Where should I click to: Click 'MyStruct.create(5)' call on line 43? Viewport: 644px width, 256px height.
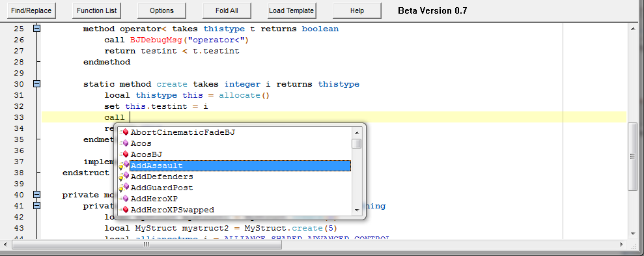click(x=291, y=227)
